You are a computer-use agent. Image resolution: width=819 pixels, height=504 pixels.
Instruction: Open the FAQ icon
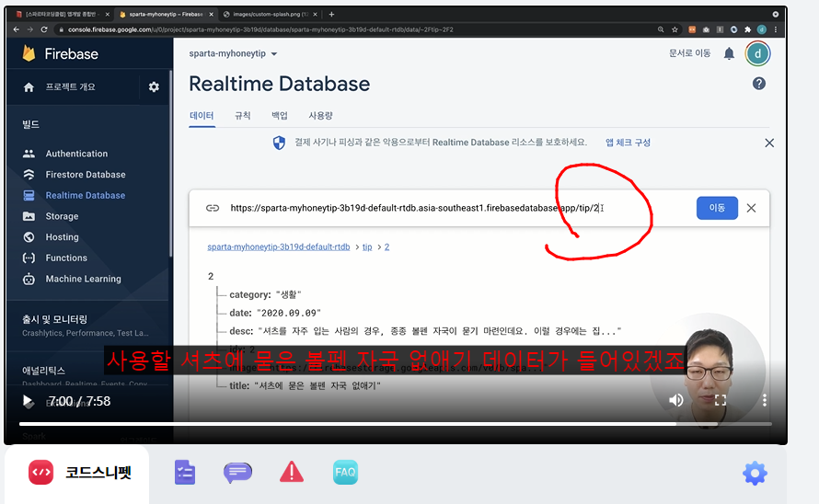point(345,472)
